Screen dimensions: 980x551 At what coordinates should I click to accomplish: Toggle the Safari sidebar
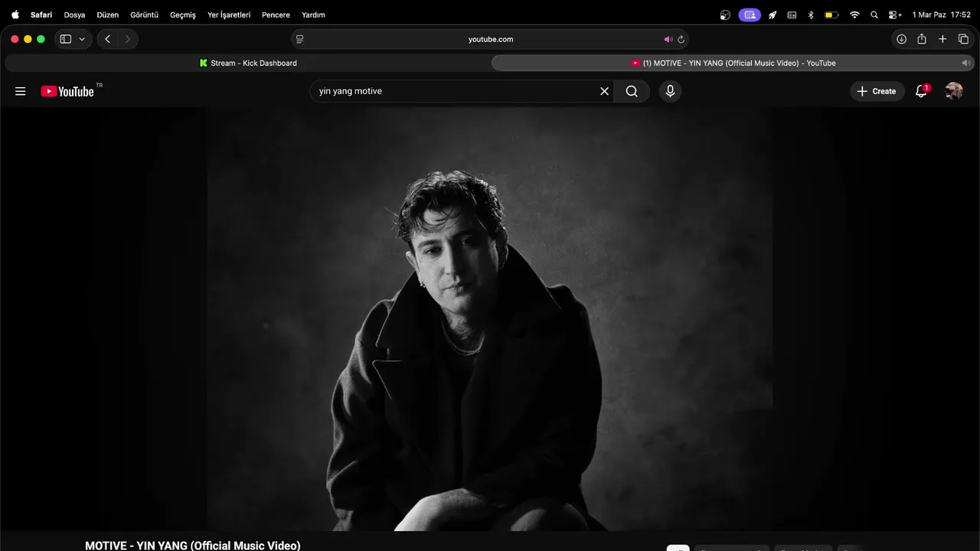pos(66,39)
